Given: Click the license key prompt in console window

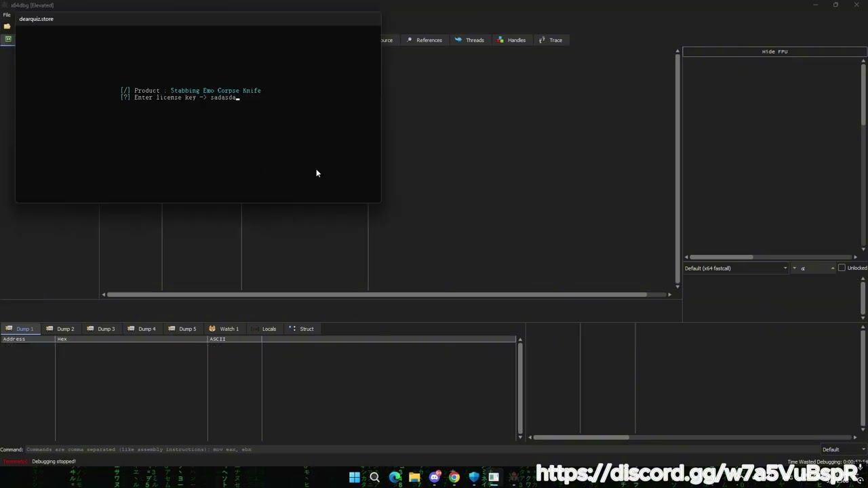Looking at the screenshot, I should coord(180,98).
